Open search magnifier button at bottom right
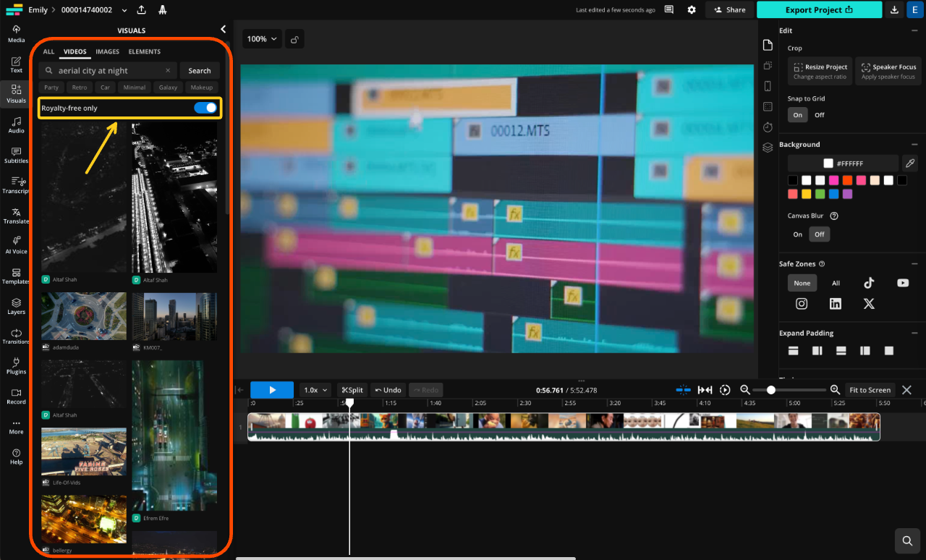Screen dimensions: 926x560 tap(906, 540)
